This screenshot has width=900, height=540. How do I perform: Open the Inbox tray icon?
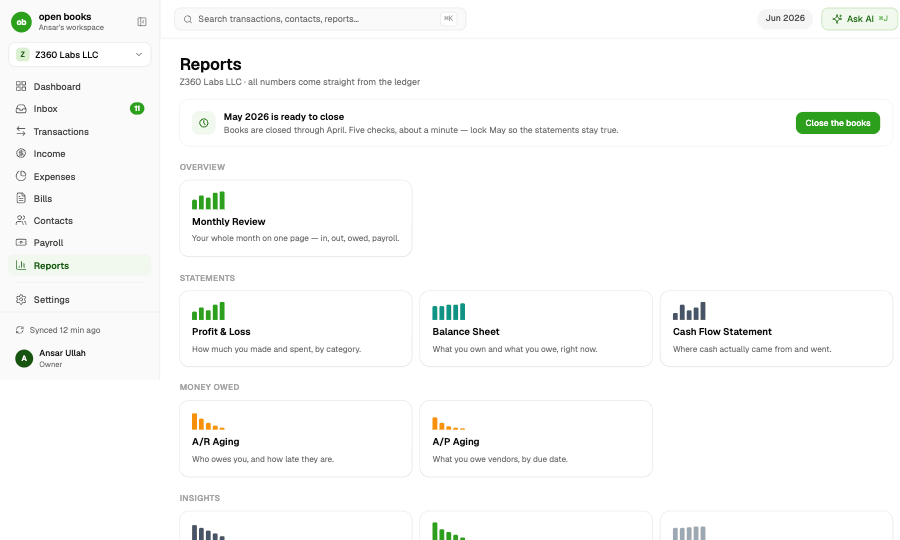click(21, 108)
